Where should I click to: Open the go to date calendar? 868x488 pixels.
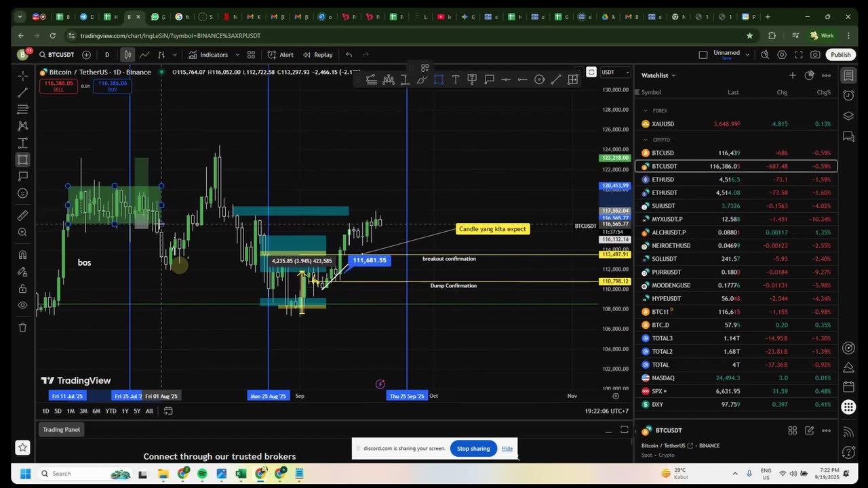[168, 411]
